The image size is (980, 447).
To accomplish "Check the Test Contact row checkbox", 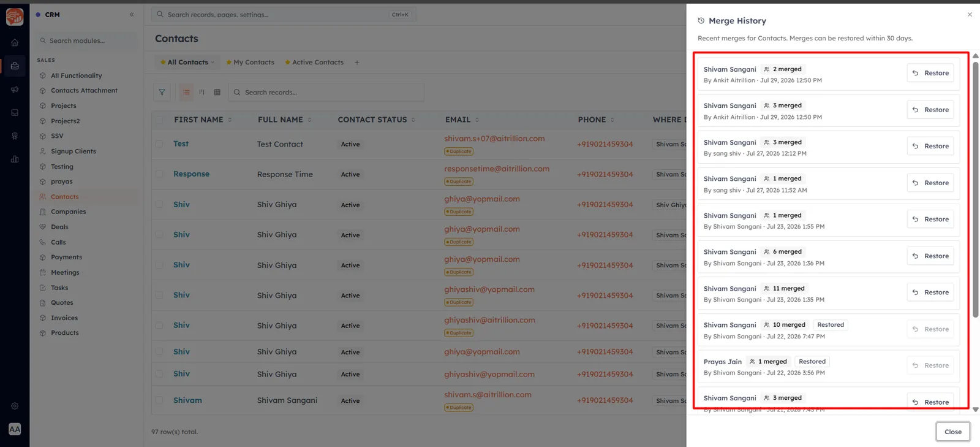I will 159,144.
